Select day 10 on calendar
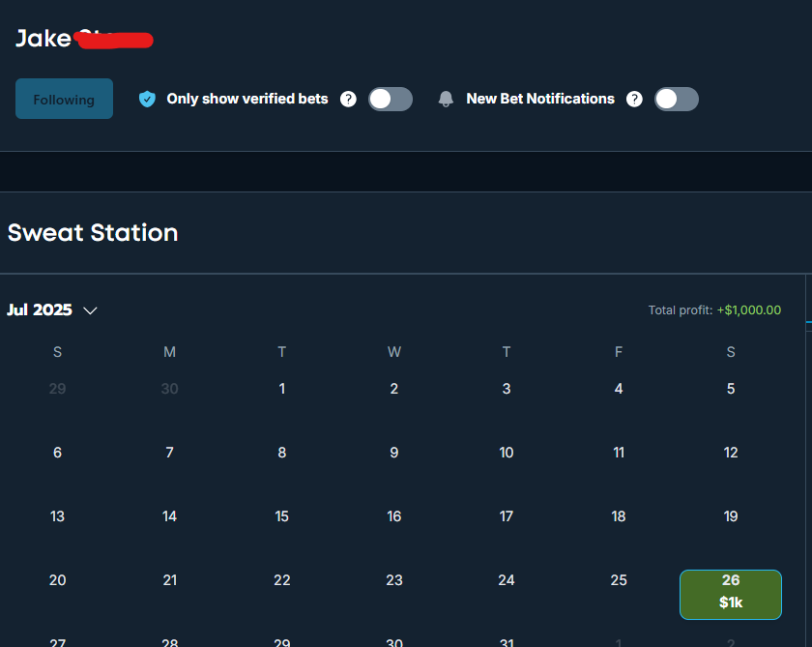The height and width of the screenshot is (647, 812). click(507, 453)
